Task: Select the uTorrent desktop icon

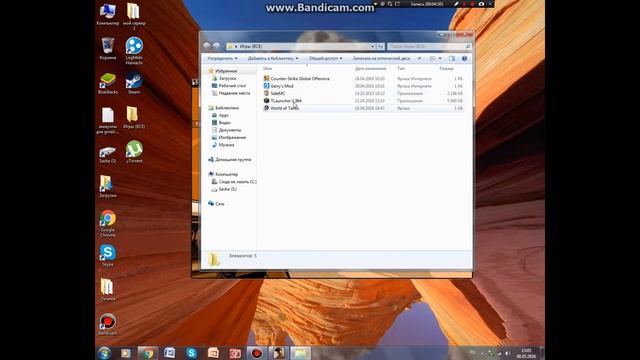Action: click(134, 151)
